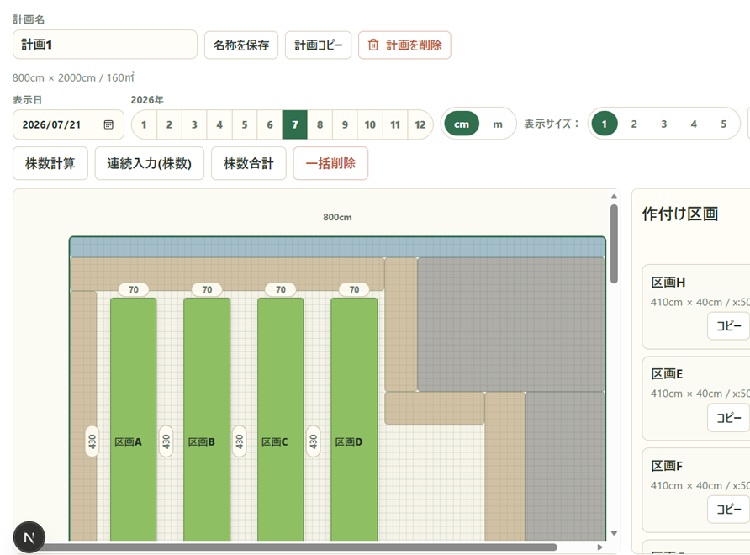The image size is (750, 555).
Task: Open the 株数計算 plant count calculator
Action: (x=50, y=163)
